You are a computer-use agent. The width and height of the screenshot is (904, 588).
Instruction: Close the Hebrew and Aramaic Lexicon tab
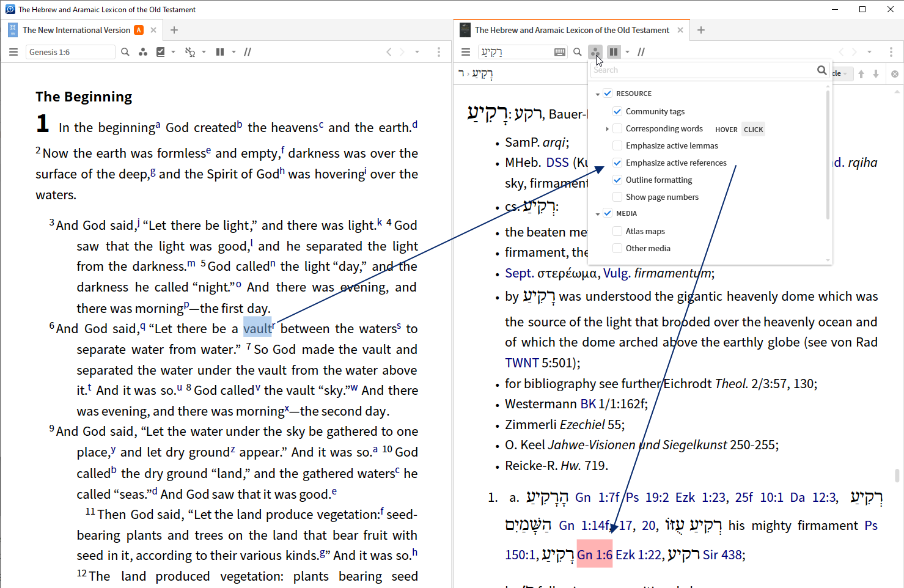click(680, 30)
